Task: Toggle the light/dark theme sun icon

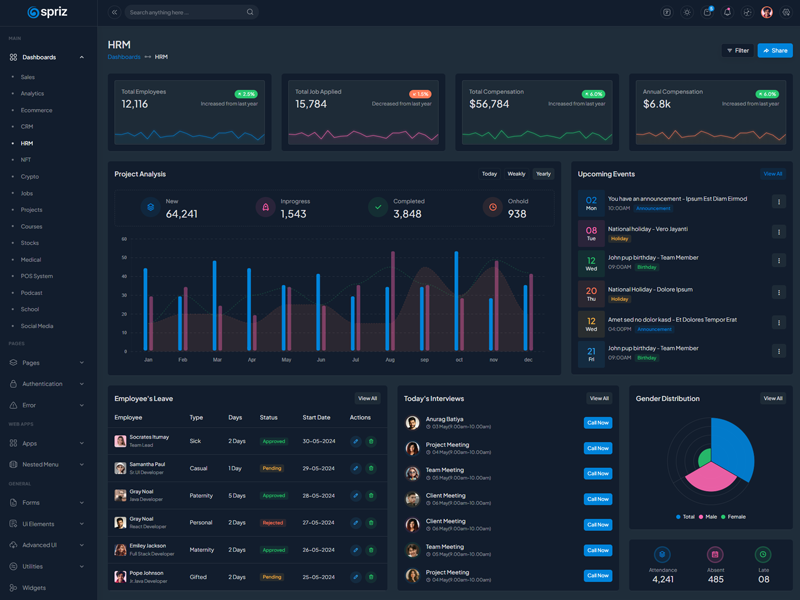Action: (x=687, y=12)
